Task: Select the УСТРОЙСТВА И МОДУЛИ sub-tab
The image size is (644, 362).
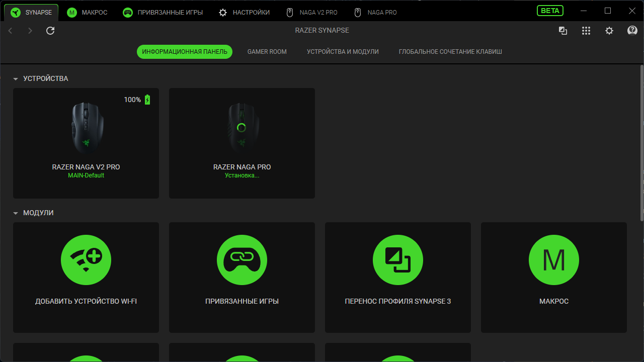Action: (343, 52)
